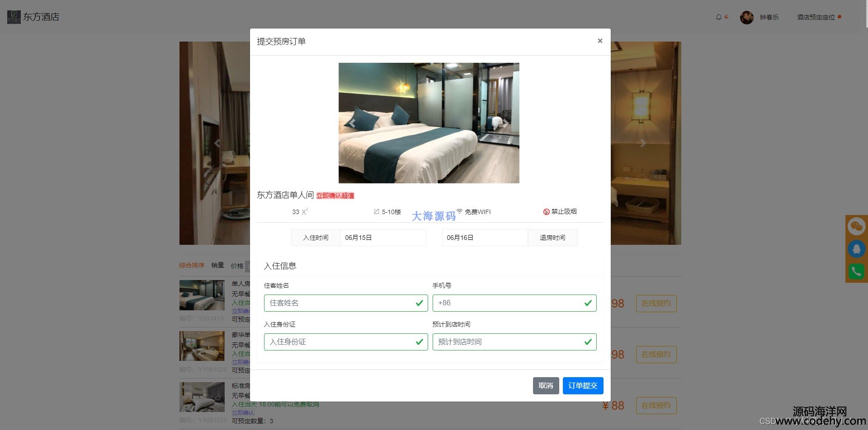Select the 销量 sort tab
868x430 pixels.
pos(217,265)
